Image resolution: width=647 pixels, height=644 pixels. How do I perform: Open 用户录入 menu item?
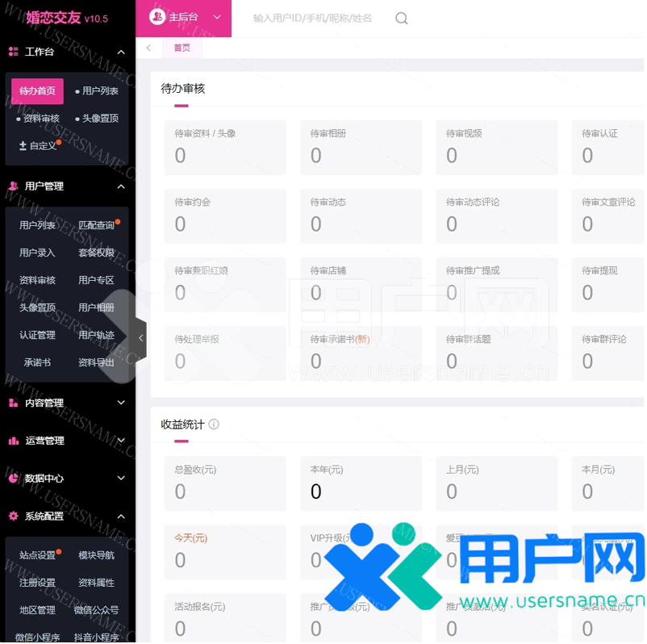click(x=38, y=253)
